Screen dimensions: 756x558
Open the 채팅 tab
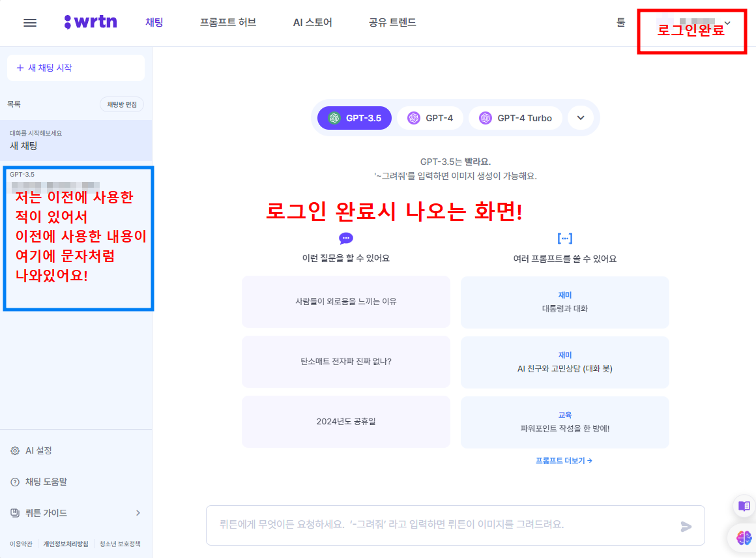coord(154,22)
